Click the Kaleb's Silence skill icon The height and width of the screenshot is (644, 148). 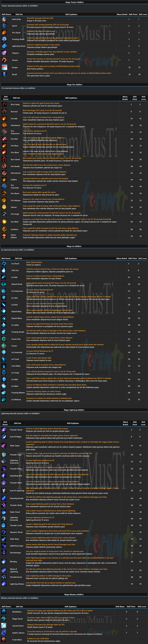[4, 633]
